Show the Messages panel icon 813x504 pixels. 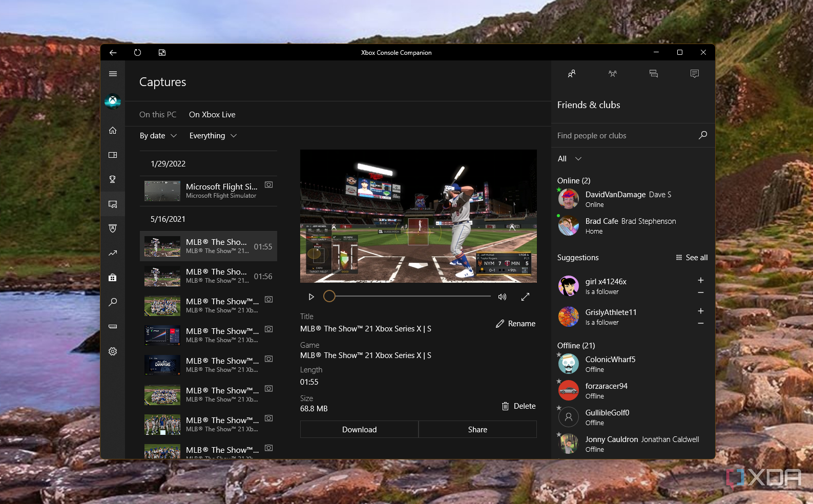point(654,74)
